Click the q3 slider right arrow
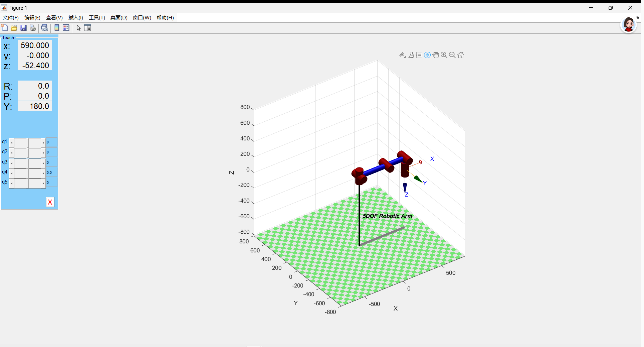 click(43, 163)
